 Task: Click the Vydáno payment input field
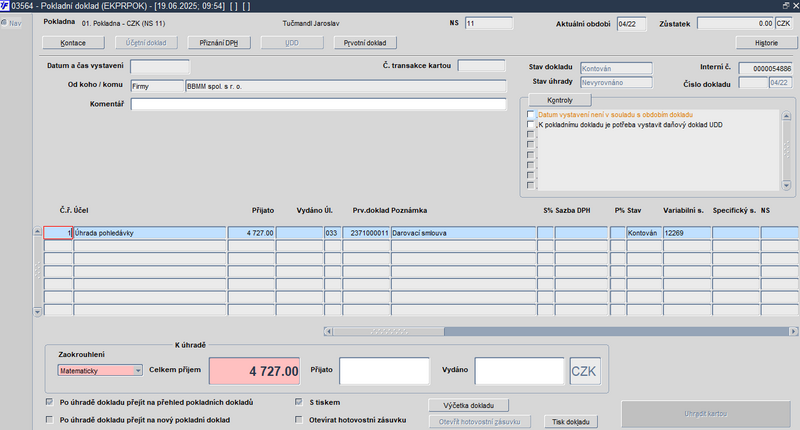pyautogui.click(x=519, y=371)
